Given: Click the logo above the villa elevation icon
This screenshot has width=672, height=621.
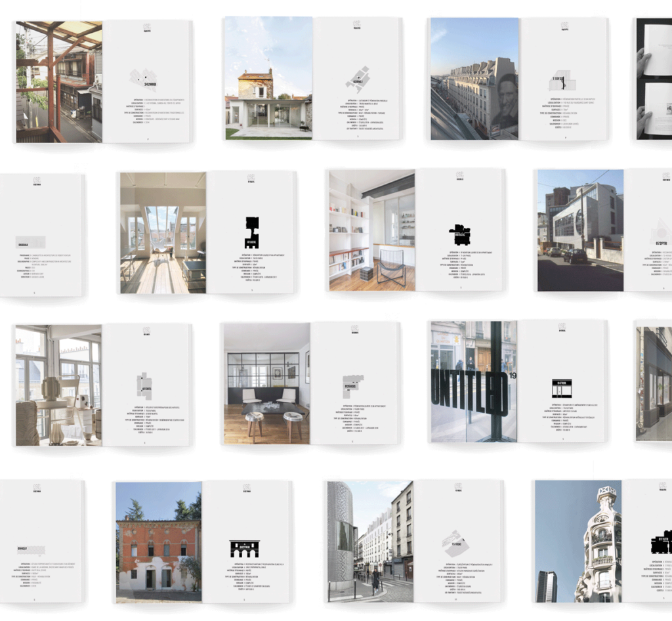Looking at the screenshot, I should 247,487.
